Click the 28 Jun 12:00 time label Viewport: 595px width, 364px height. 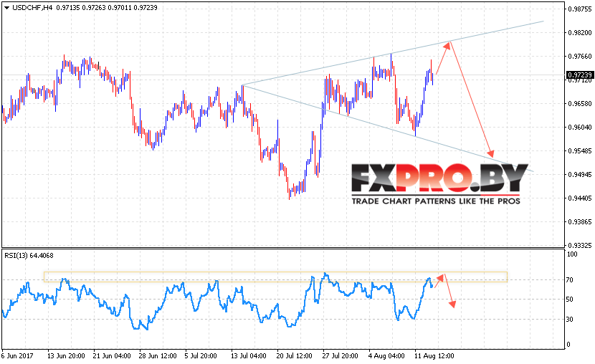pos(158,356)
